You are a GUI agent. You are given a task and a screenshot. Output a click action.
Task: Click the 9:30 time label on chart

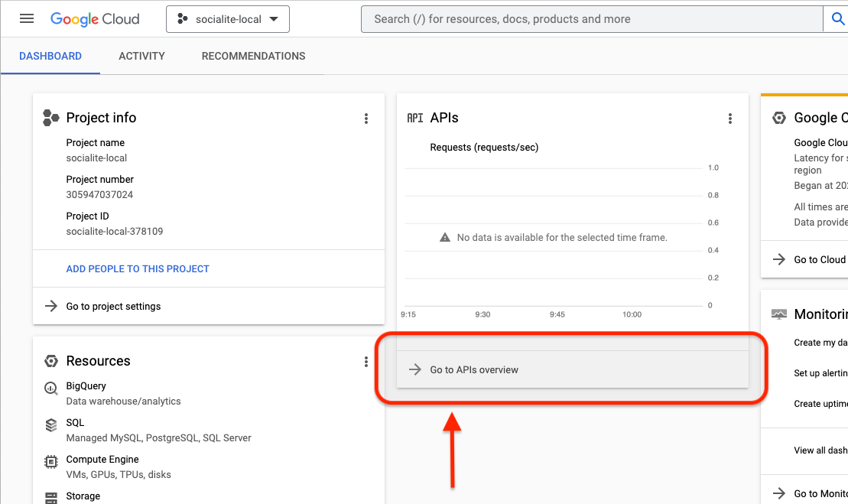(x=482, y=314)
